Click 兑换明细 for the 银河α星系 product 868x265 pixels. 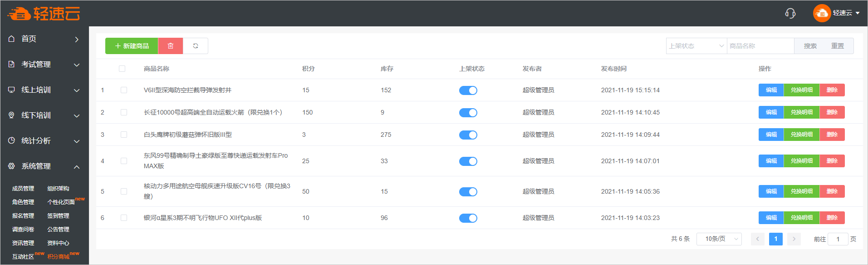click(801, 218)
